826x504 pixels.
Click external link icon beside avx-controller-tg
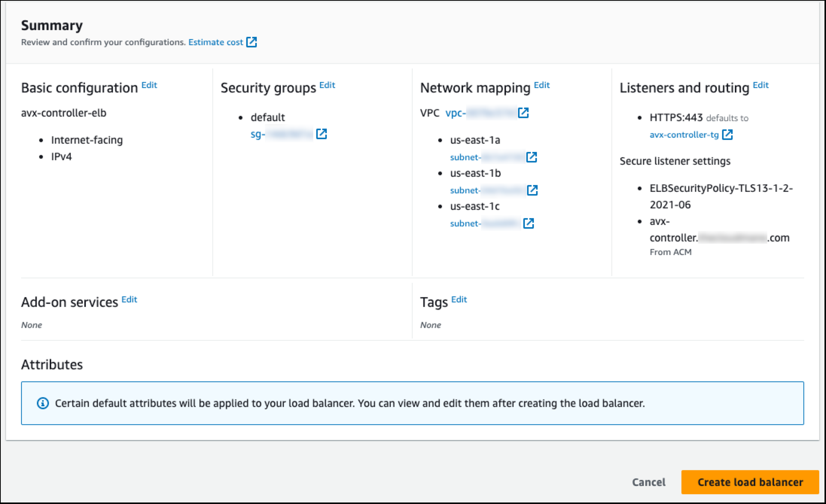point(727,135)
